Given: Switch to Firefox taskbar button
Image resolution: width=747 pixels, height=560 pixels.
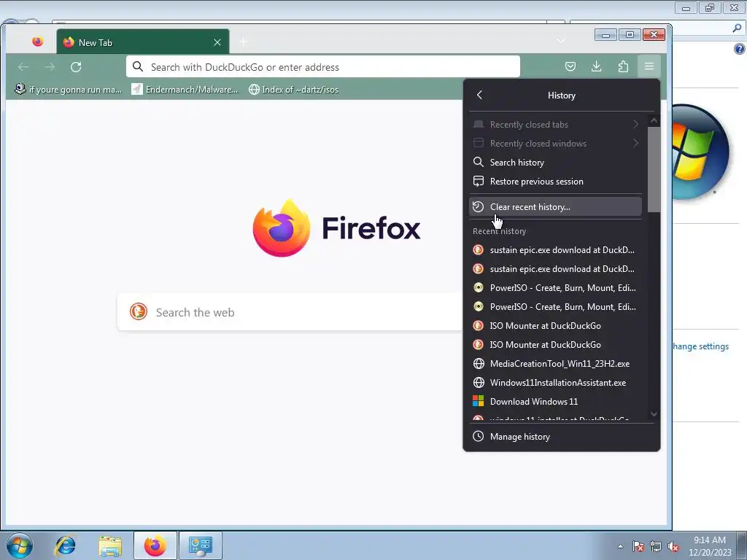Looking at the screenshot, I should (155, 545).
